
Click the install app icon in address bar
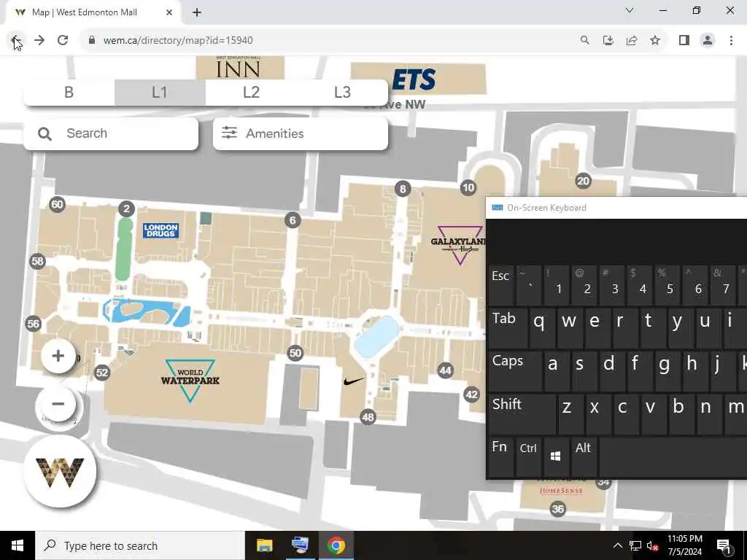tap(608, 41)
